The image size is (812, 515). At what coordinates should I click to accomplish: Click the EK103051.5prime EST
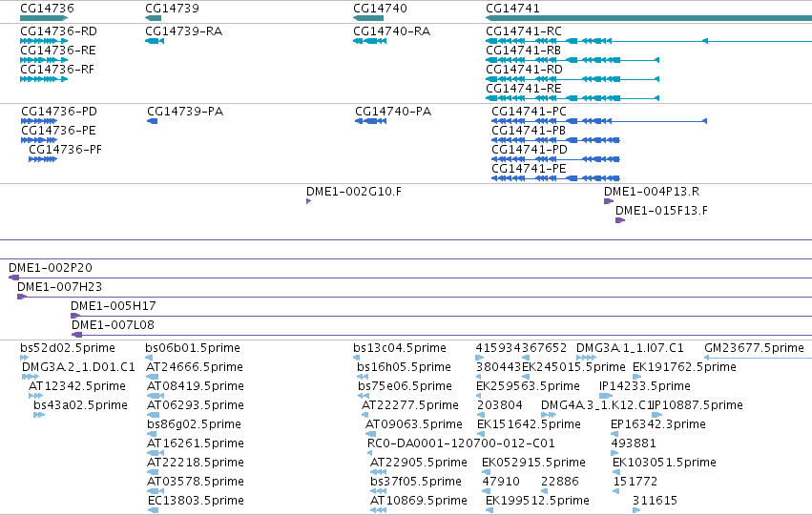(664, 463)
